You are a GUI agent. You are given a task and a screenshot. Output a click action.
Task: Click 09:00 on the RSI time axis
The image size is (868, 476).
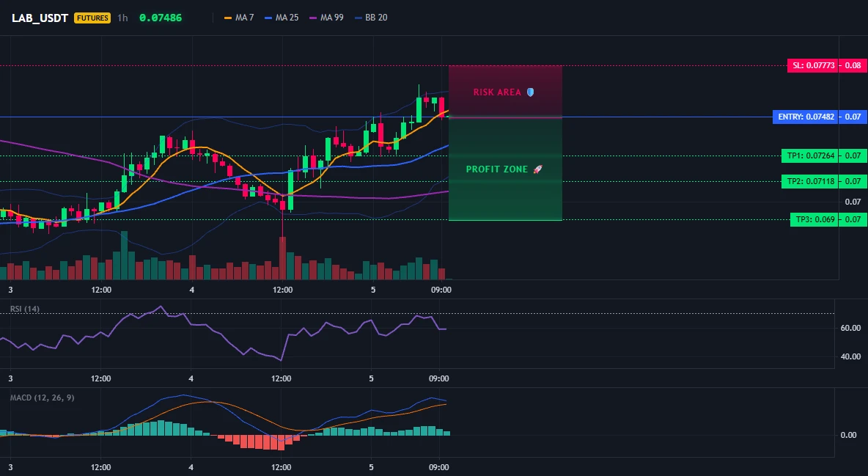click(438, 378)
